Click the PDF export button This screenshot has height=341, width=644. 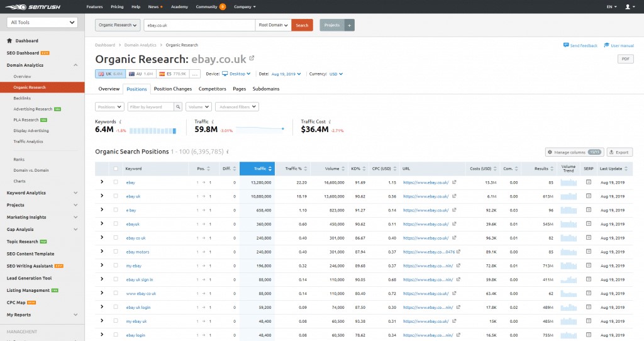(x=626, y=59)
